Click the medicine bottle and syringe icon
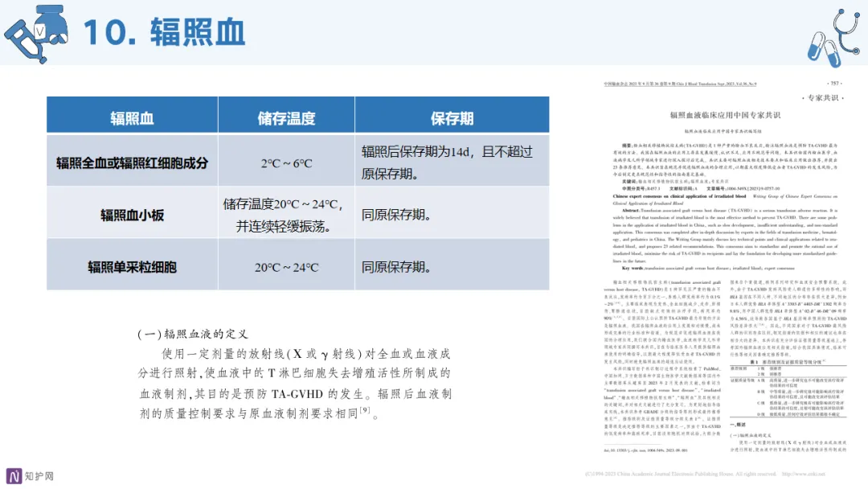The width and height of the screenshot is (868, 489). [36, 33]
